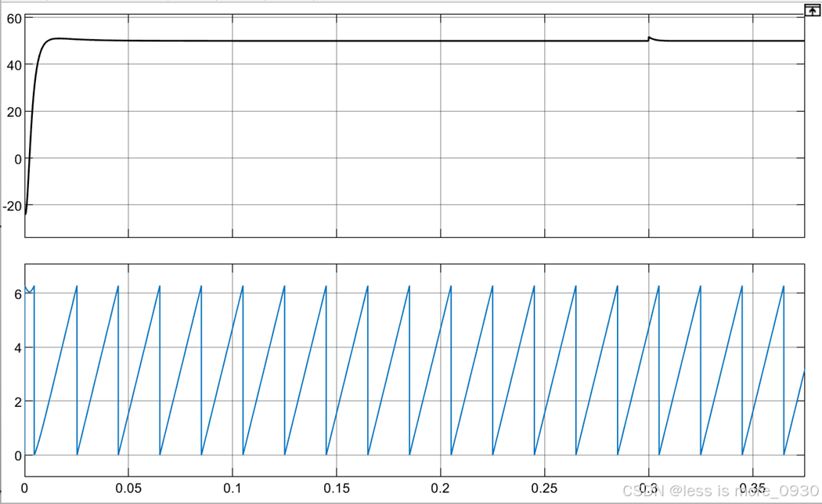The image size is (822, 504).
Task: Click the 6 tick label on lower plot
Action: [x=18, y=294]
